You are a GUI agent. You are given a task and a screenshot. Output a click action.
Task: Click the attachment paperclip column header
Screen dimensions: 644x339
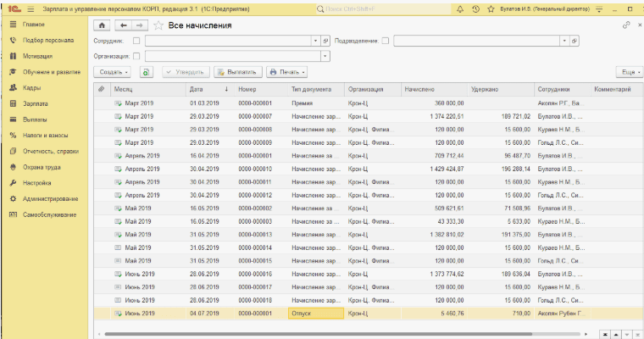[x=101, y=89]
